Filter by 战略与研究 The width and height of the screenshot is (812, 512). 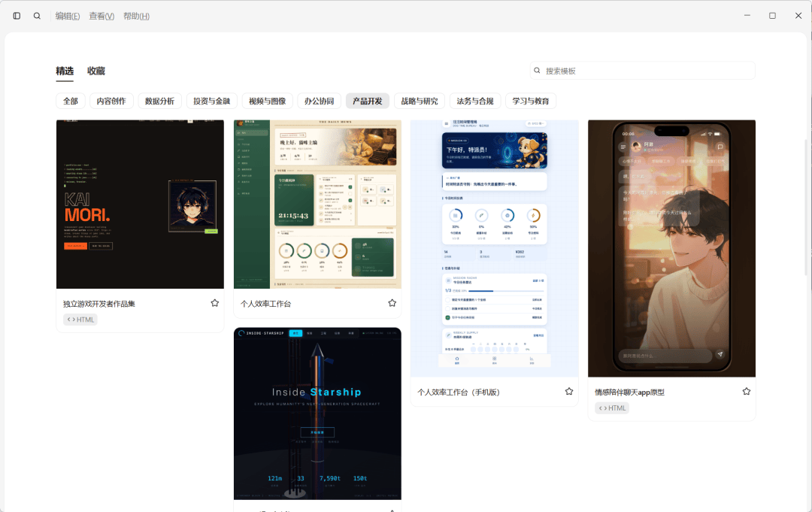tap(420, 101)
